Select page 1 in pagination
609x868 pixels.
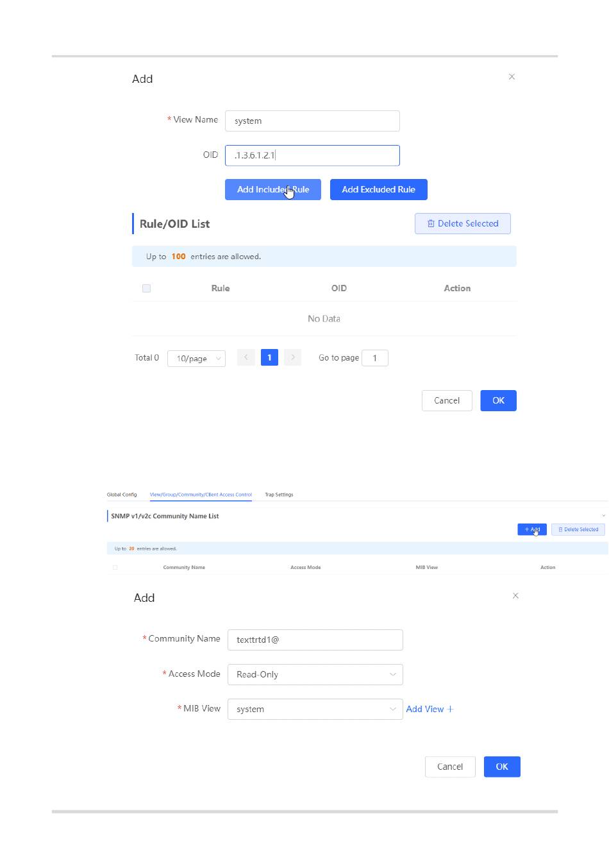[269, 358]
